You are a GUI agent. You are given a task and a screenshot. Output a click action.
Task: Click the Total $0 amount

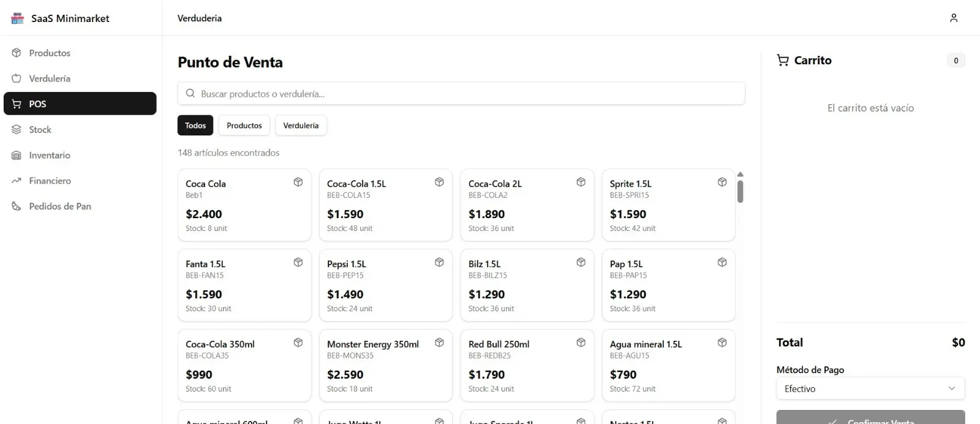tap(959, 343)
